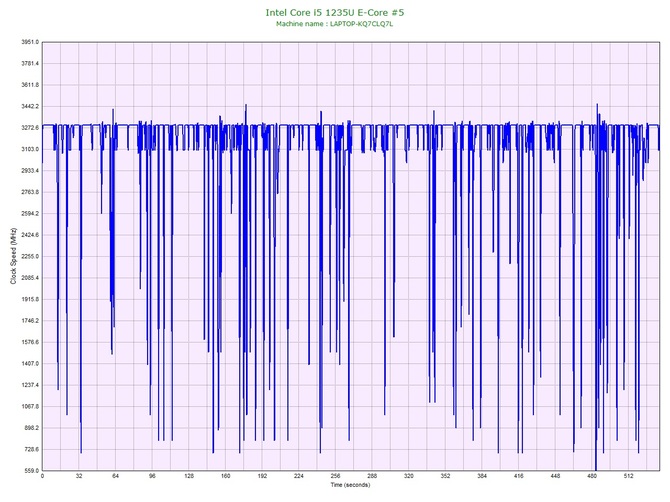Click the 3611.8 y-axis tick label
Viewport: 670px width, 502px height.
[29, 85]
